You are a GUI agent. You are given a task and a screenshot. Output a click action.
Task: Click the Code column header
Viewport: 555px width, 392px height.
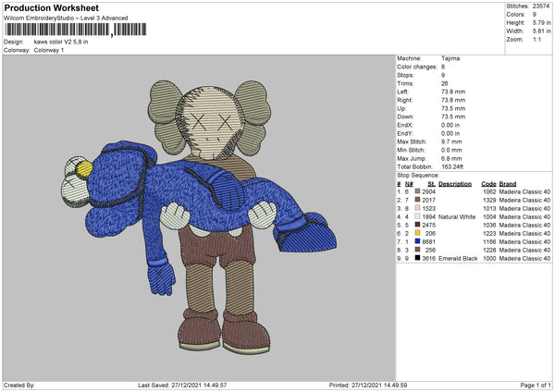[489, 183]
